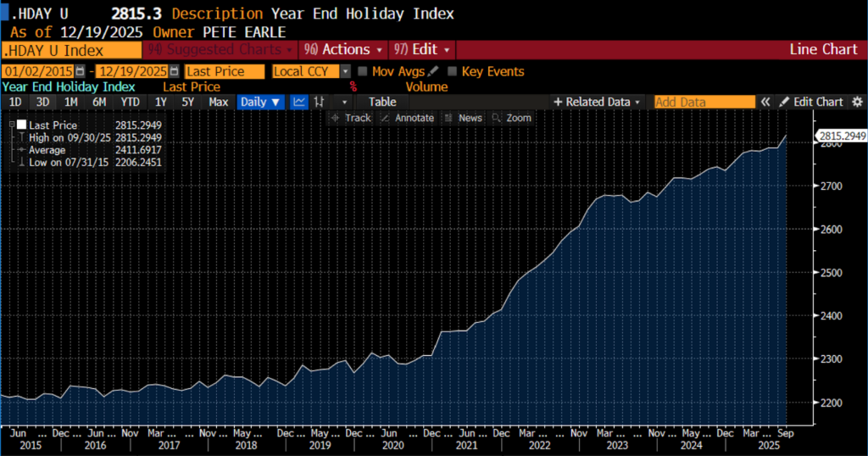This screenshot has height=456, width=868.
Task: Enable the Mov Avgs checkbox
Action: coord(363,72)
